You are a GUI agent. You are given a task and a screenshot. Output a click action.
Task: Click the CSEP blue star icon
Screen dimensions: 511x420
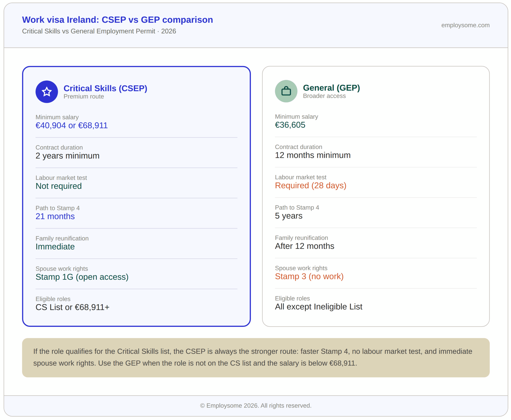(47, 92)
